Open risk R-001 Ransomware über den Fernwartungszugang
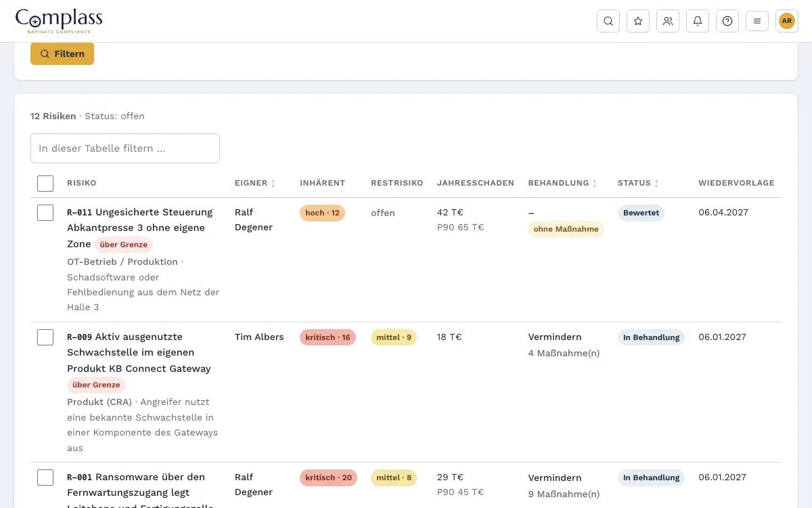Image resolution: width=812 pixels, height=508 pixels. click(140, 492)
